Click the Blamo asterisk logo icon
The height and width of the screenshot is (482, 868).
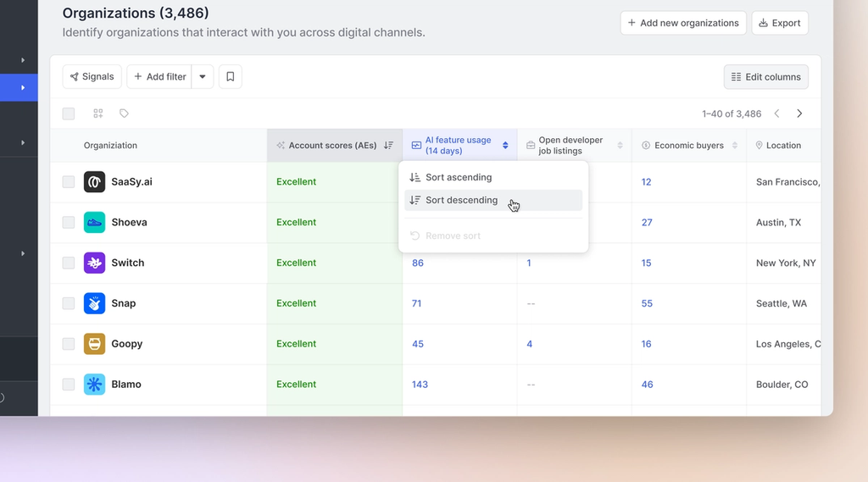click(x=94, y=384)
